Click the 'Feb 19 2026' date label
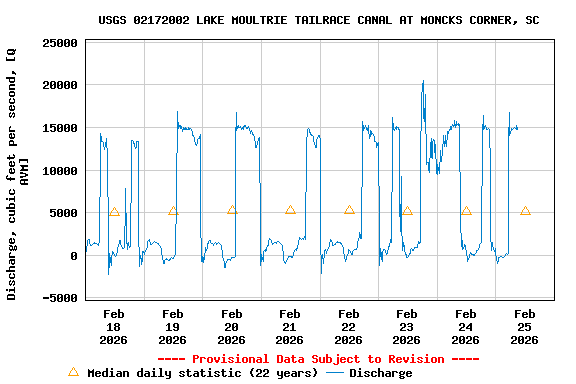576x384 pixels. click(173, 327)
